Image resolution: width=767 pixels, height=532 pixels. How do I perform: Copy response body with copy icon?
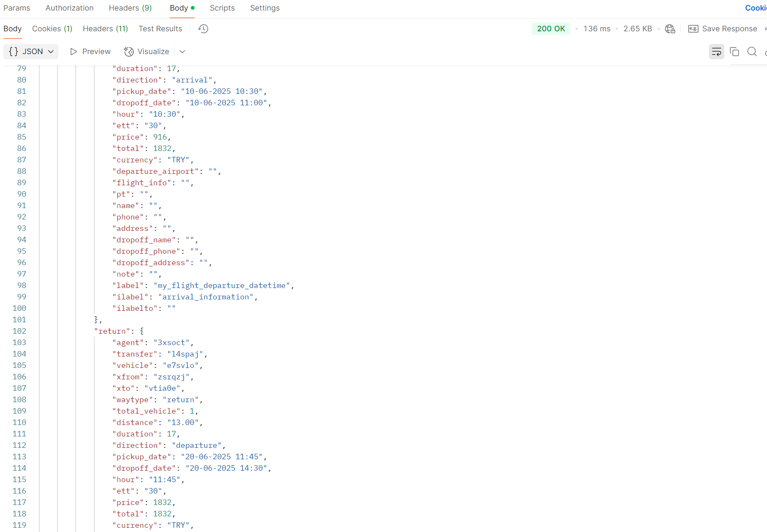(x=734, y=52)
